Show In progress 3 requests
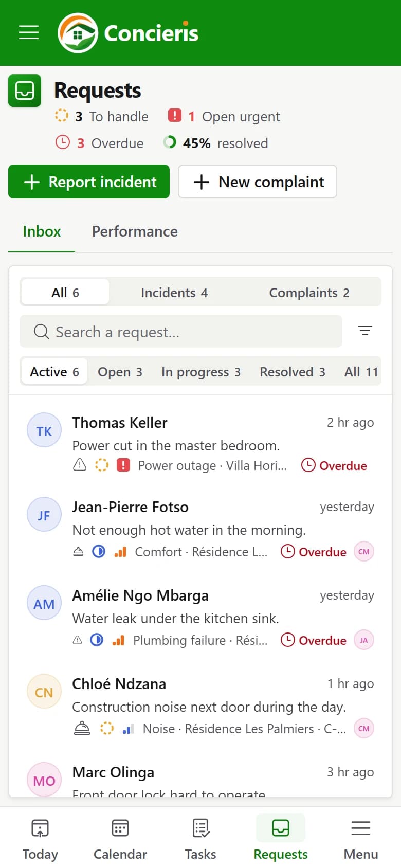 click(x=201, y=372)
